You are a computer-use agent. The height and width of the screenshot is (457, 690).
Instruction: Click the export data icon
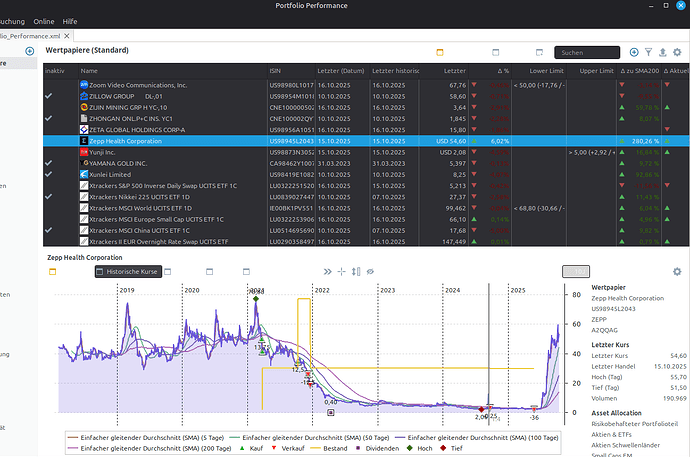(663, 52)
